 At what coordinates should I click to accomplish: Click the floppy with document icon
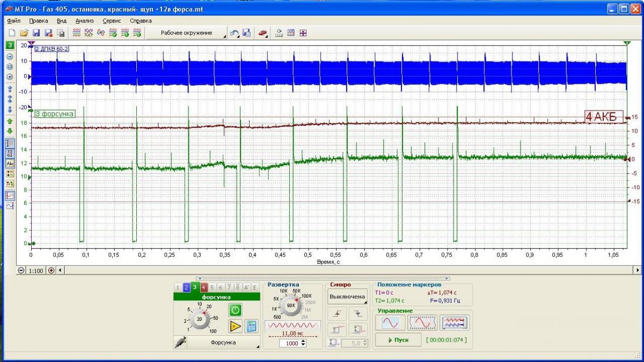(246, 33)
